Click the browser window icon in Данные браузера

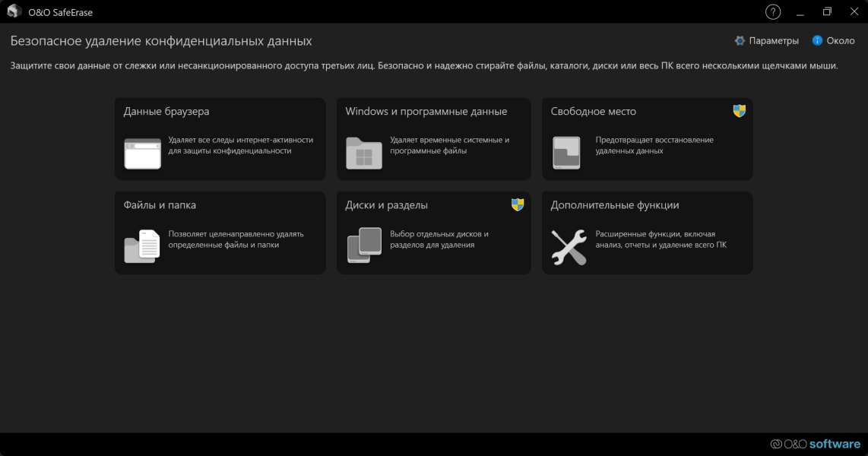coord(142,154)
